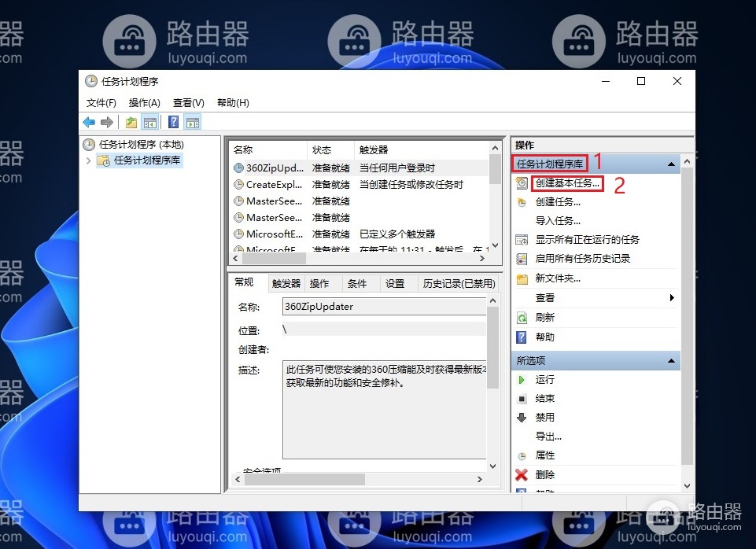
Task: Click the 任务计划程序库 folder icon in tree
Action: click(103, 160)
